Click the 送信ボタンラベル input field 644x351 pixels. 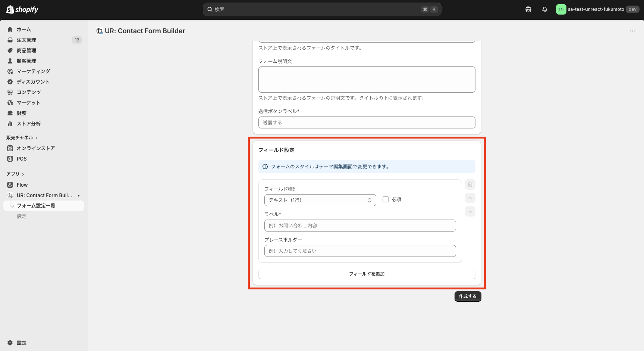[x=367, y=122]
